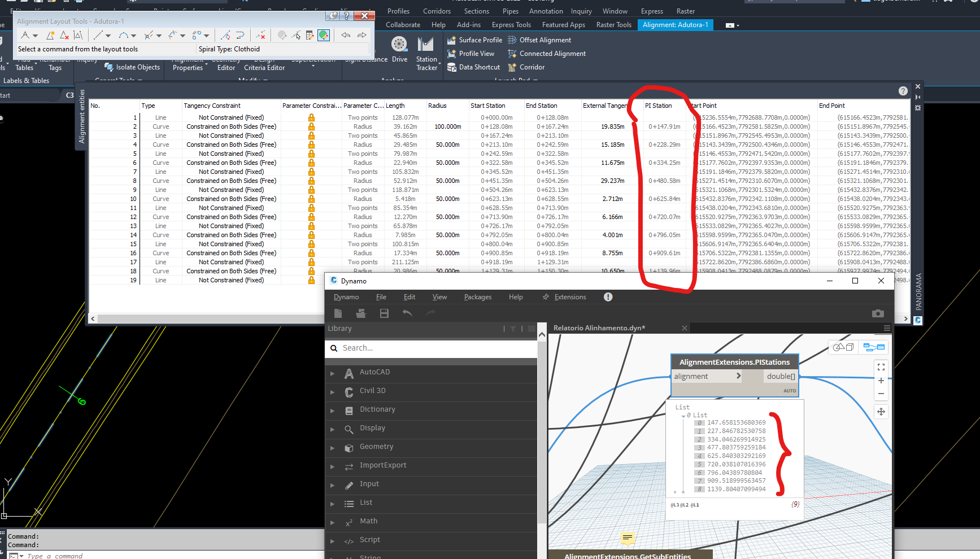Focus the Dynamo library search field
The height and width of the screenshot is (559, 980).
pos(431,348)
